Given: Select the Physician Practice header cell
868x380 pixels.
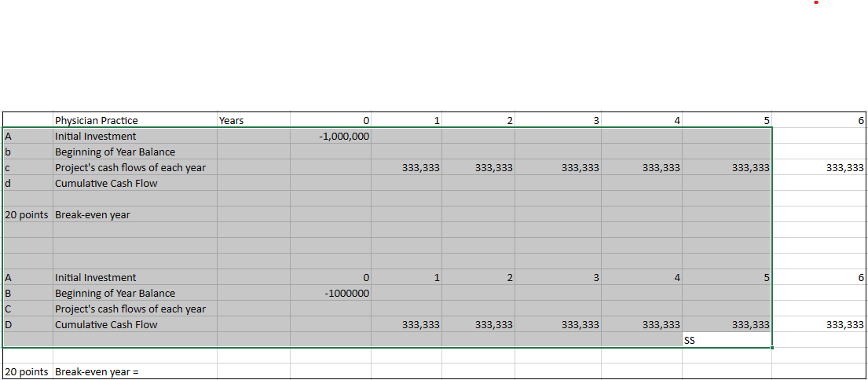Looking at the screenshot, I should (135, 120).
